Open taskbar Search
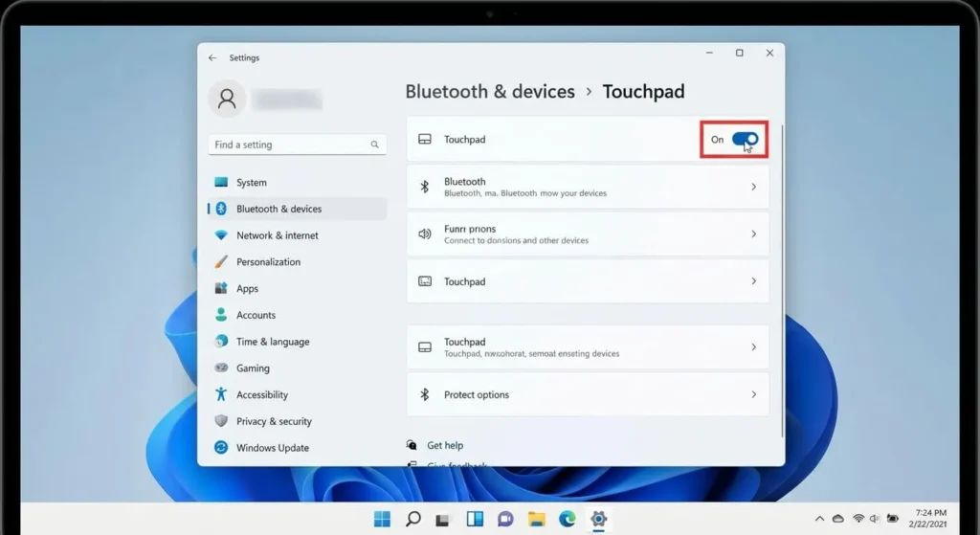This screenshot has height=535, width=980. [x=413, y=519]
